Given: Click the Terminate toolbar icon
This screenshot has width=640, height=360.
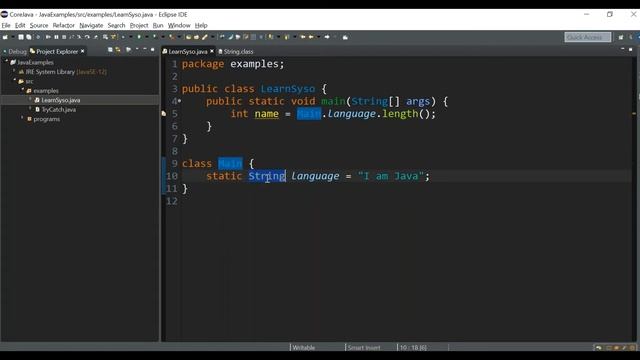Looking at the screenshot, I should tap(64, 37).
